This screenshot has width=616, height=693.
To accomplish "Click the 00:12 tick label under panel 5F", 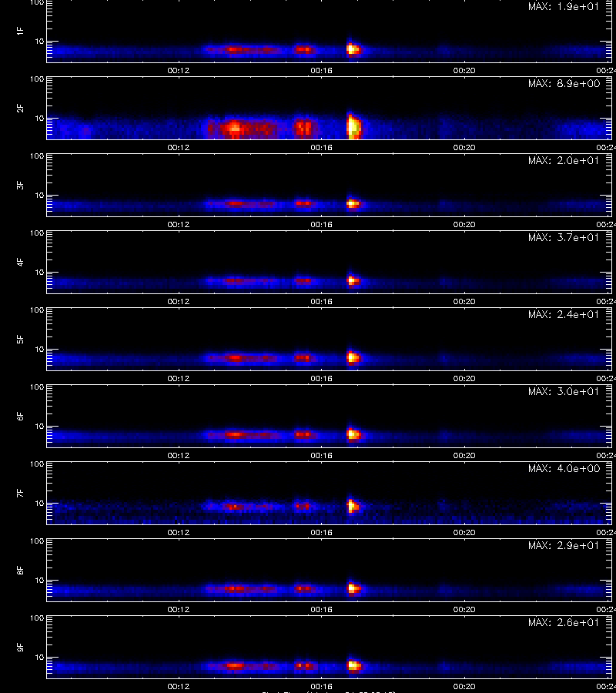I will [179, 378].
